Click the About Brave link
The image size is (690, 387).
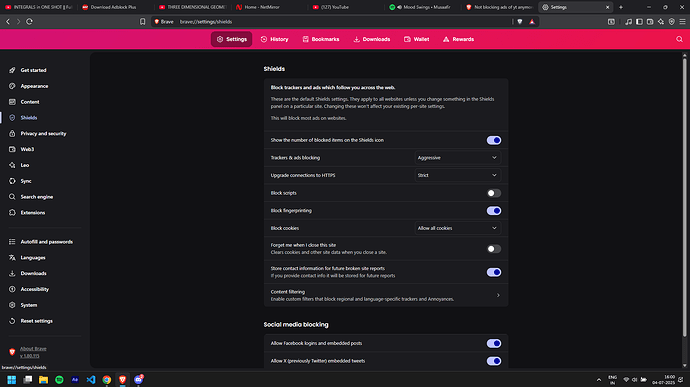click(33, 349)
